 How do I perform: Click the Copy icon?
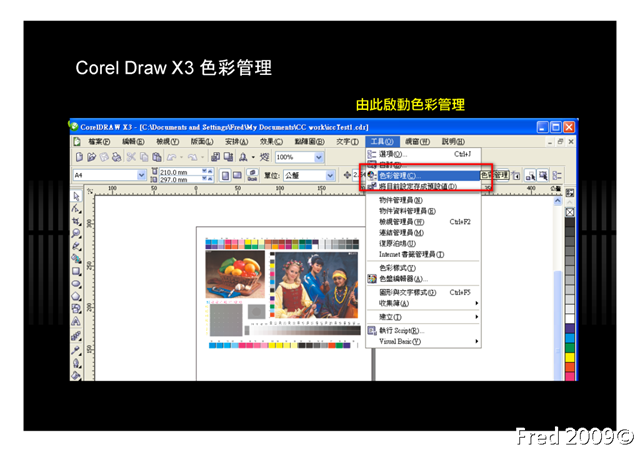click(144, 157)
